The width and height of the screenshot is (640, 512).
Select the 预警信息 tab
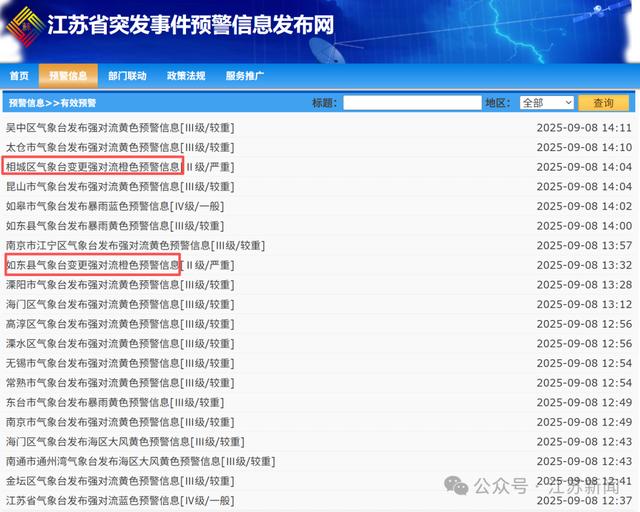coord(68,76)
